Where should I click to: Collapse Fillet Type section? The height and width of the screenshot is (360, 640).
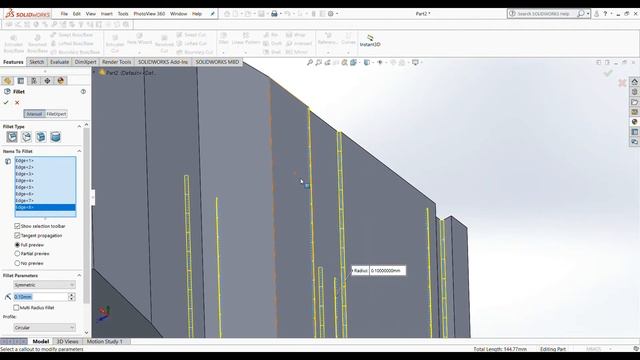click(x=79, y=127)
